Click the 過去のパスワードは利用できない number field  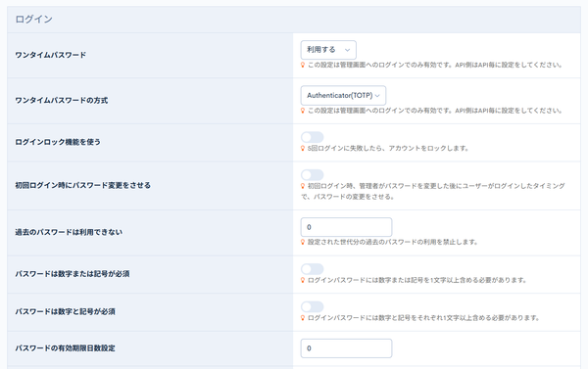tap(346, 227)
